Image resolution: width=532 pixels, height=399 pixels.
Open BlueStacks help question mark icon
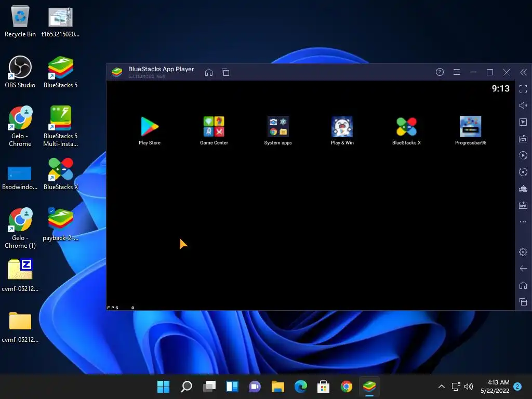[x=440, y=72]
